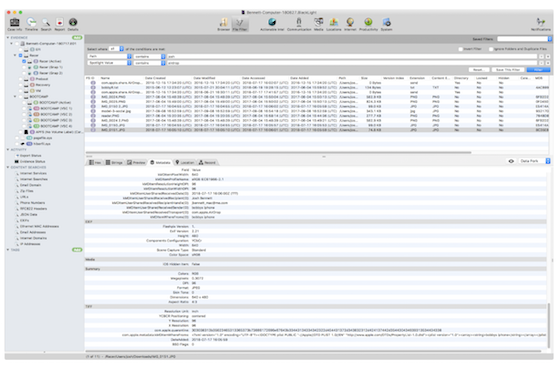Click the search icon beside Zip Files
560x368 pixels.
[17, 191]
